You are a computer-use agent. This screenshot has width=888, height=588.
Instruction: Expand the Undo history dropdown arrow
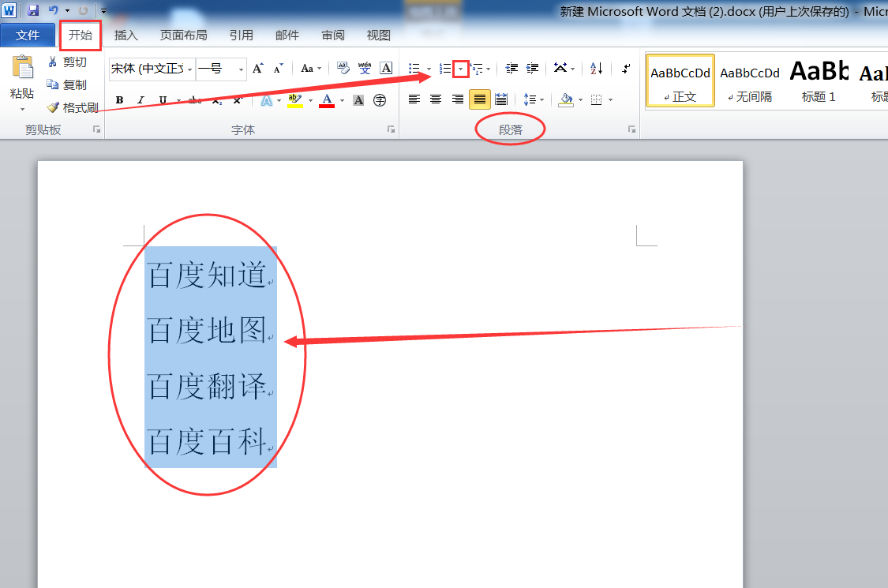[67, 10]
